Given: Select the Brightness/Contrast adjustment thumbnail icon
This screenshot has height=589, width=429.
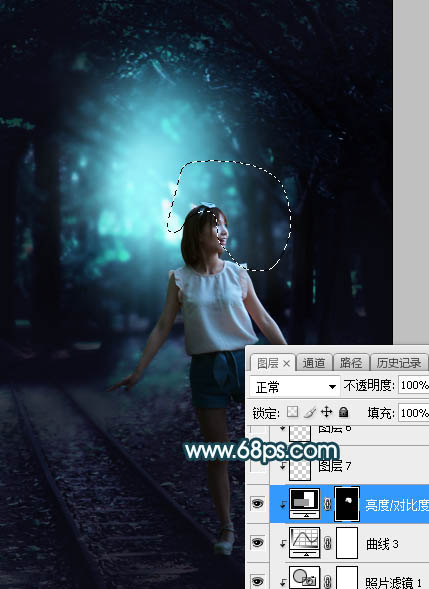Looking at the screenshot, I should point(304,504).
